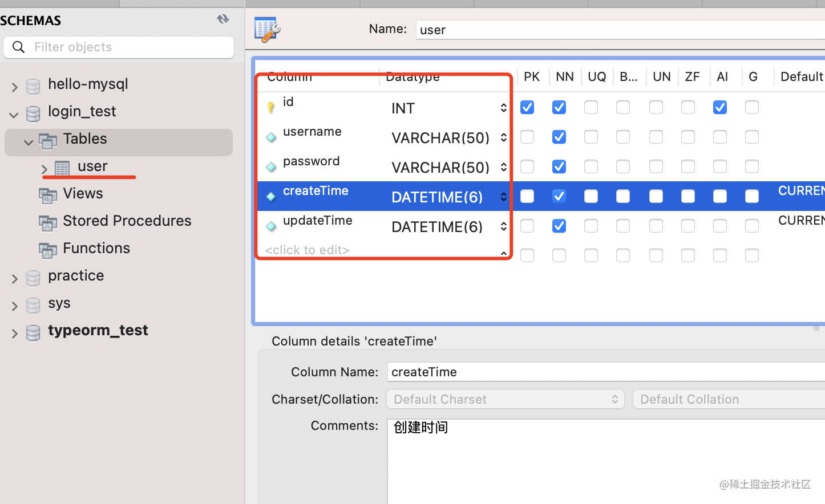This screenshot has width=825, height=504.
Task: Click the table editor icon beside Name
Action: [267, 30]
